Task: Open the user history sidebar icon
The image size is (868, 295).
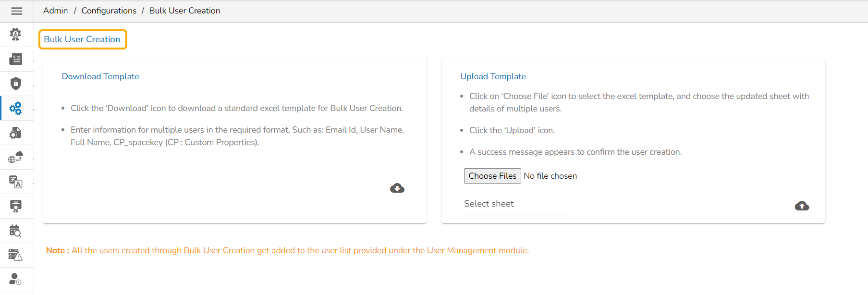Action: coord(16,279)
